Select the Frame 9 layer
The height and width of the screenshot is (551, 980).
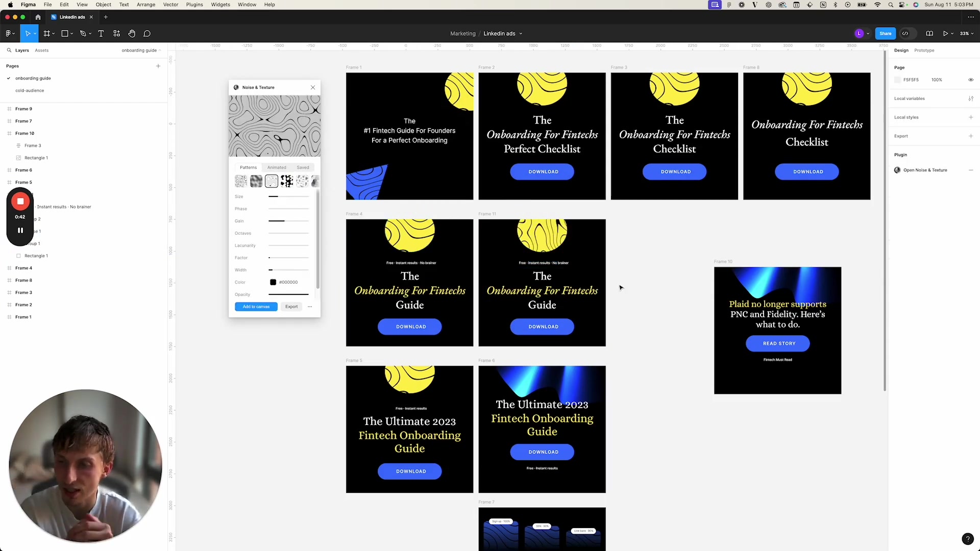click(23, 109)
